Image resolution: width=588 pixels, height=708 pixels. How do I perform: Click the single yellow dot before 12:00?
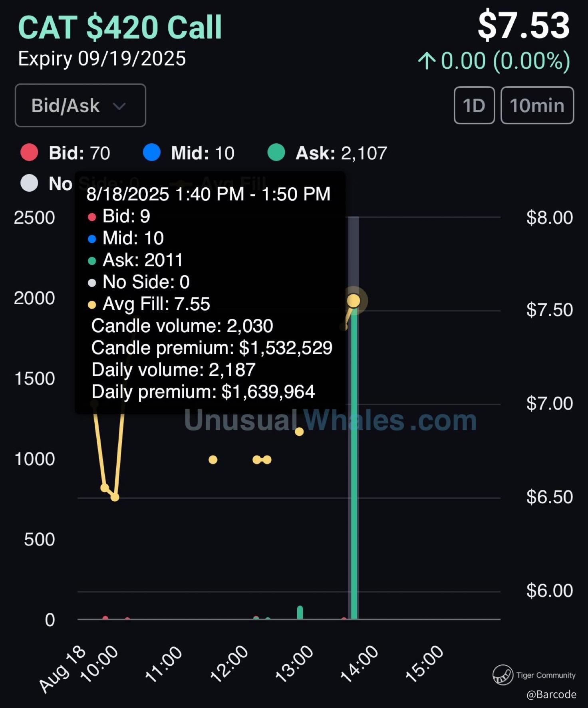click(x=213, y=460)
